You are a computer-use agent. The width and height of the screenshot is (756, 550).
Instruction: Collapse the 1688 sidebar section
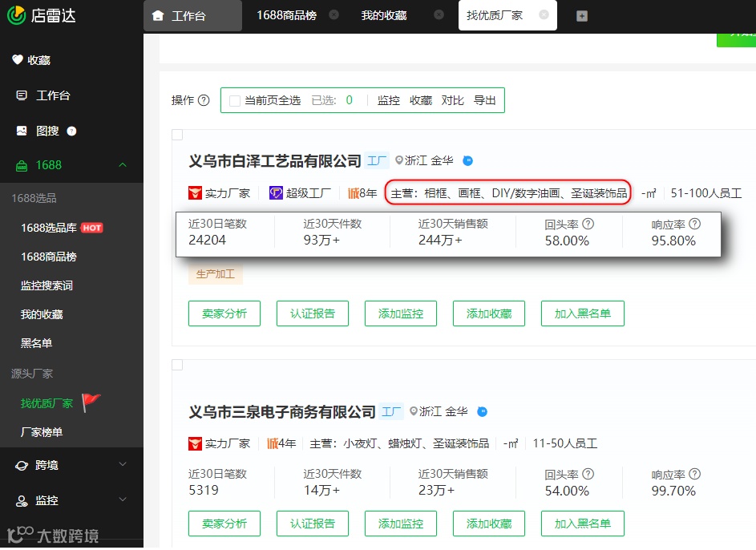(123, 165)
